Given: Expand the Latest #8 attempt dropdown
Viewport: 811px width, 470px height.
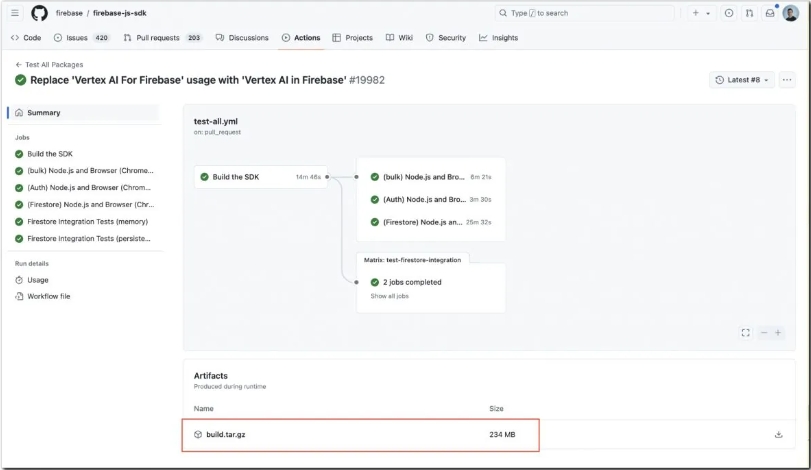Looking at the screenshot, I should coord(743,80).
